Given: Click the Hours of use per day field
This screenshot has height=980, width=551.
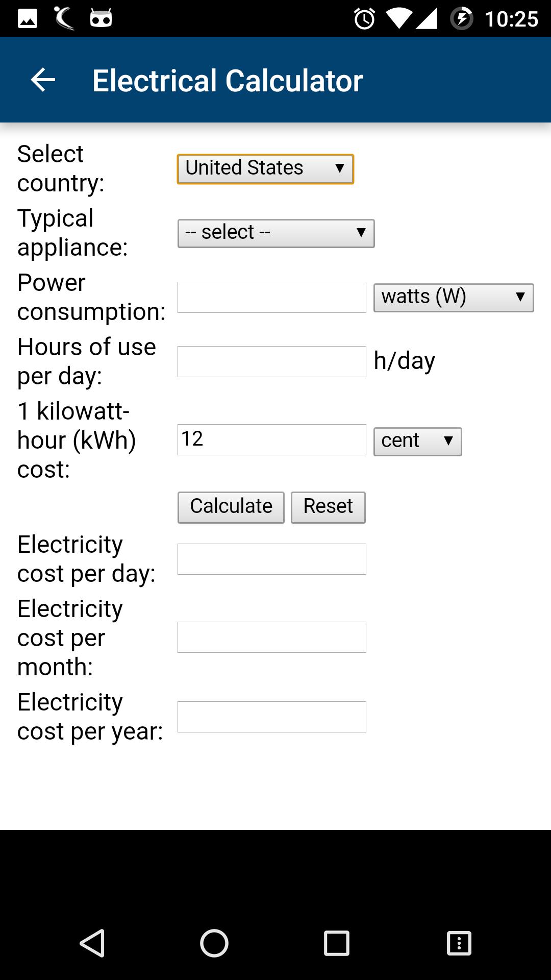Looking at the screenshot, I should tap(272, 361).
